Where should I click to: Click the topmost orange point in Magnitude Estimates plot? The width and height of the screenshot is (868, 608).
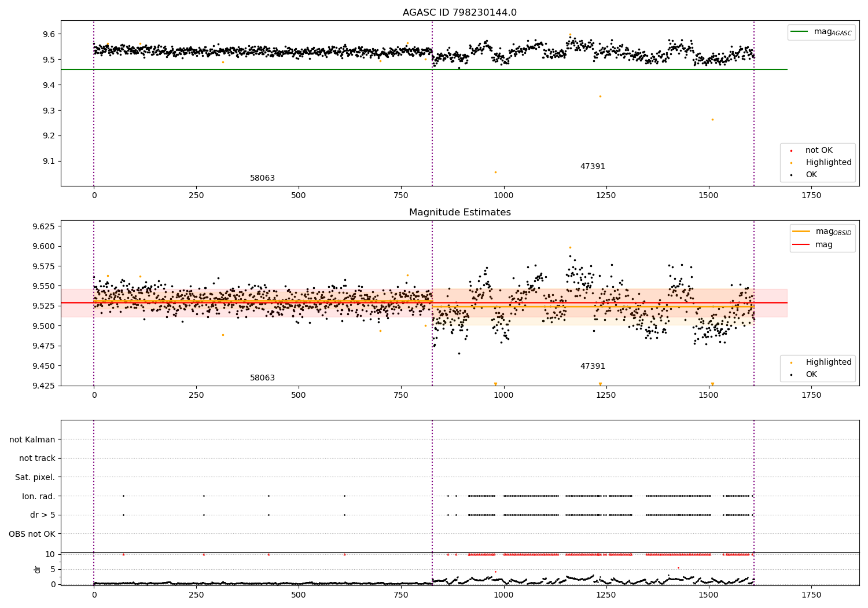tap(570, 247)
